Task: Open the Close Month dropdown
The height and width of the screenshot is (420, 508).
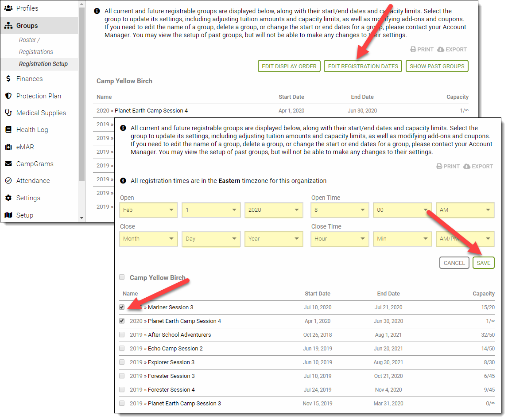Action: coord(148,239)
